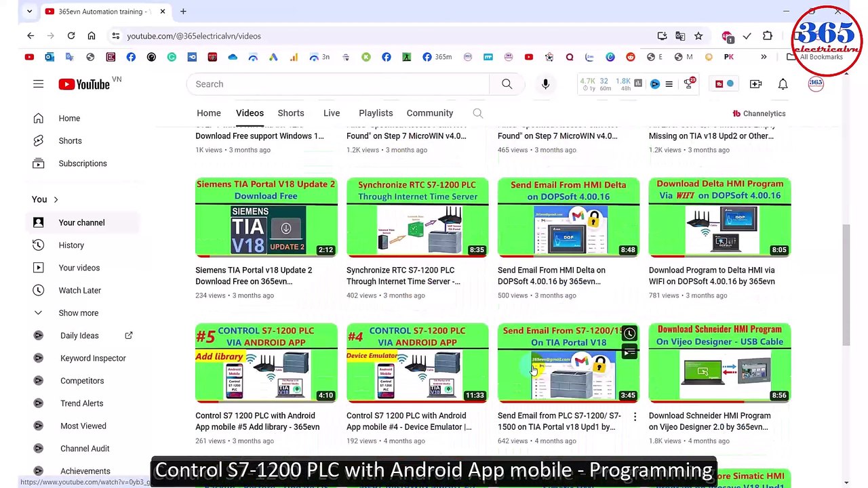Click the site info icon in address bar
Image resolution: width=868 pixels, height=488 pixels.
116,36
